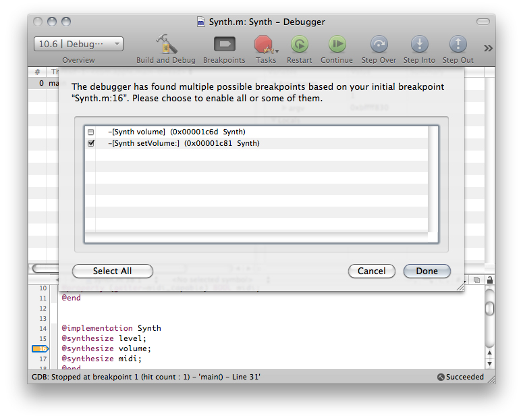Click the Step Into icon
Viewport: 523px width, 420px height.
pos(419,45)
